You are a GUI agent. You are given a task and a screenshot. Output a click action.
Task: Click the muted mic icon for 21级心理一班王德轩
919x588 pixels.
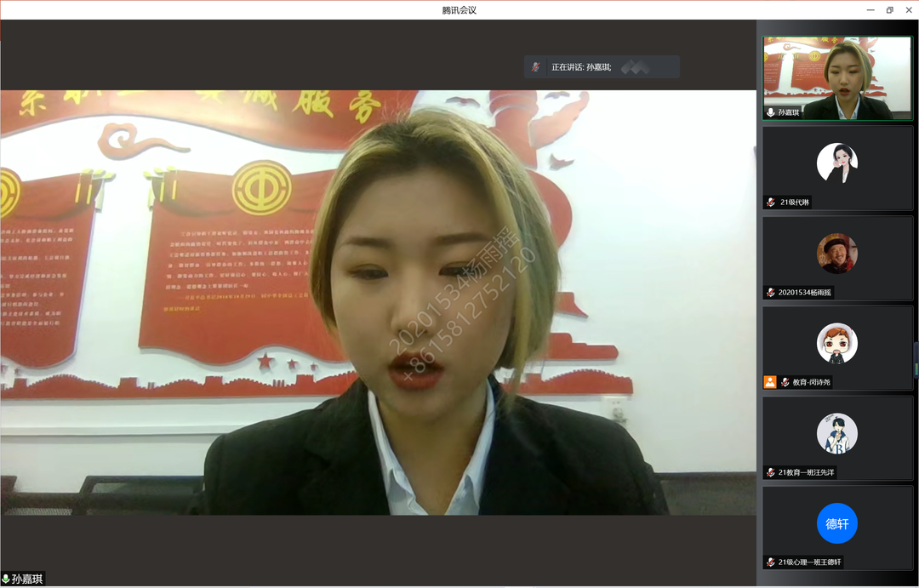770,562
